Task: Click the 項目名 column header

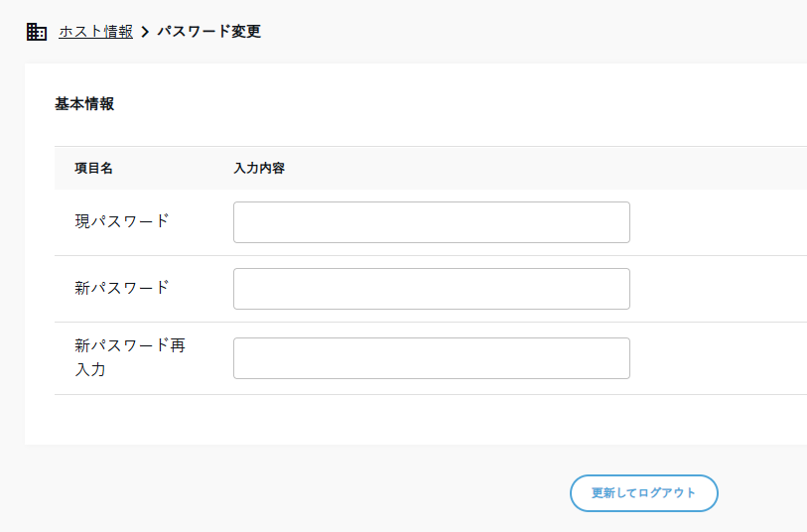Action: point(93,168)
